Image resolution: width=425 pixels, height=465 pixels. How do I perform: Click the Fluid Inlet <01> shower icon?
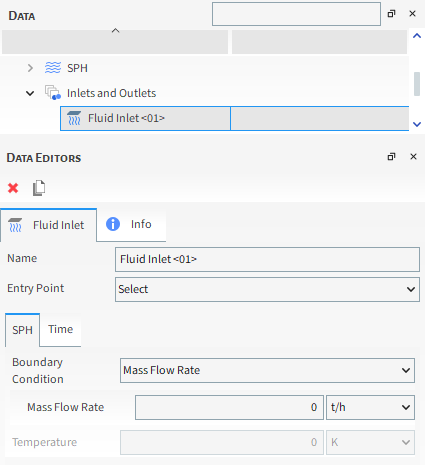[74, 118]
